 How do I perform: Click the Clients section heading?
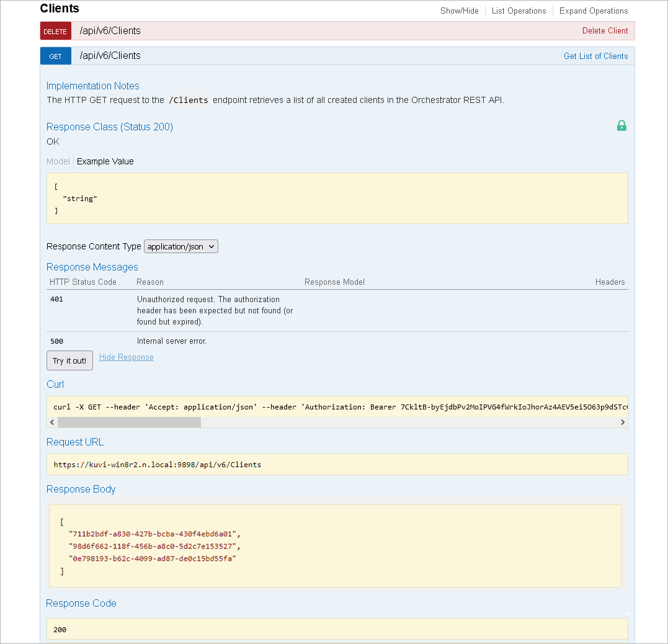tap(60, 9)
